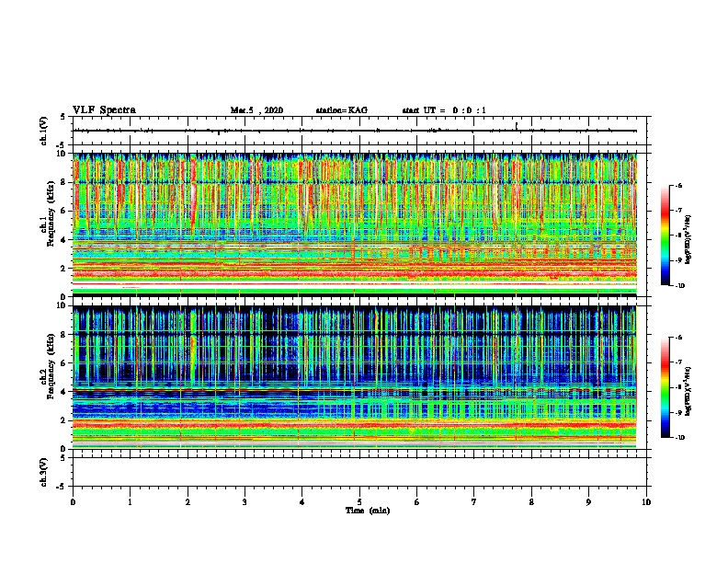Click the ch.1 voltage waveform trace

point(355,131)
